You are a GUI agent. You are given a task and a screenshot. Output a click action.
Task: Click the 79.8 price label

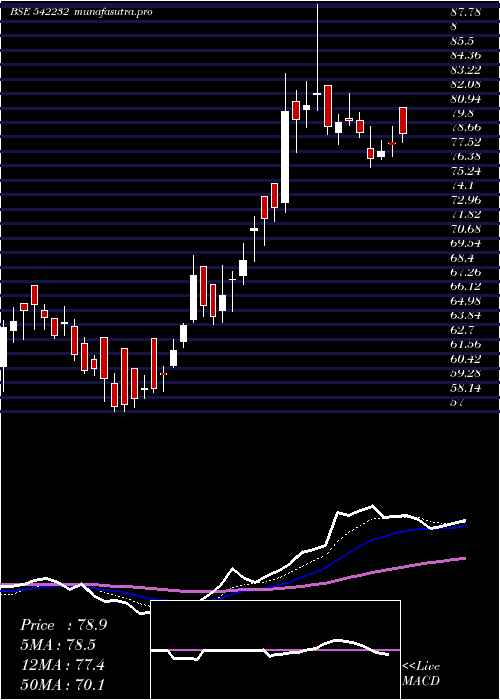[462, 113]
